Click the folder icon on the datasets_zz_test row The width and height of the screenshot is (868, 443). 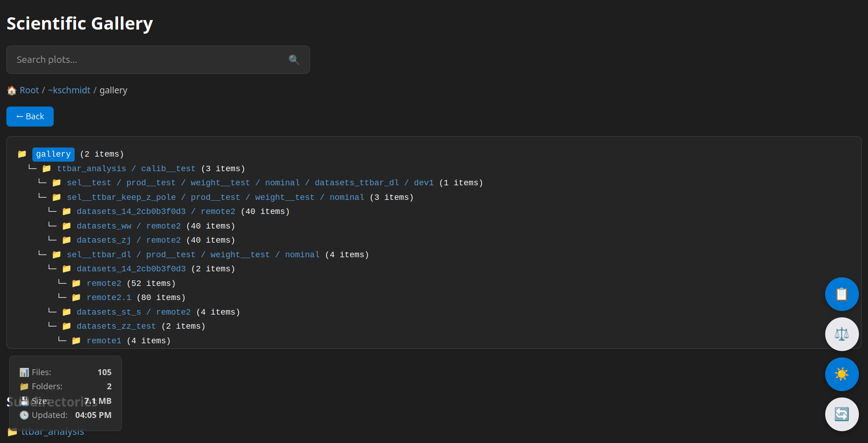click(66, 326)
